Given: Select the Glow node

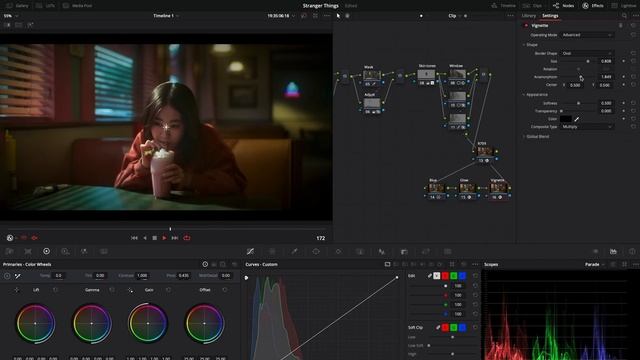Looking at the screenshot, I should (x=467, y=188).
